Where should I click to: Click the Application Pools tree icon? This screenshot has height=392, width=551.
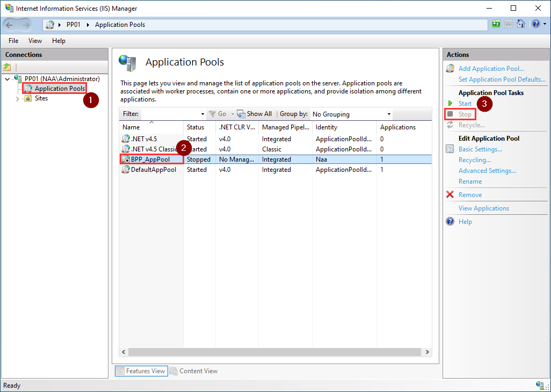coord(28,89)
